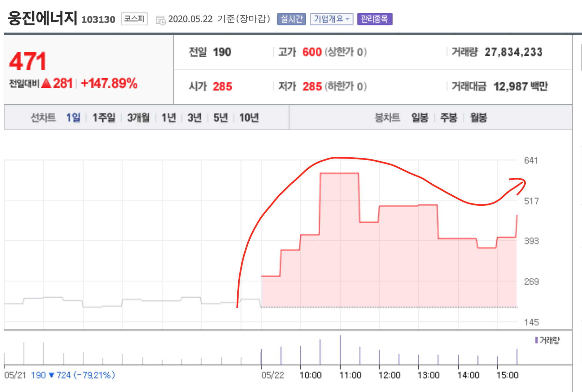Click the stock name 웅진에너지
The height and width of the screenshot is (392, 582).
point(43,18)
